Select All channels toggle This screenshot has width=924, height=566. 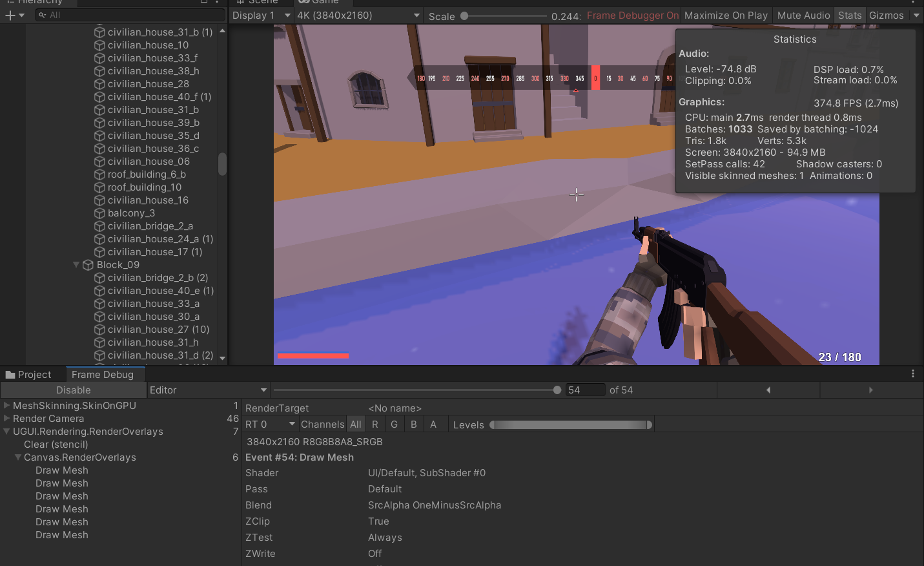click(x=356, y=424)
